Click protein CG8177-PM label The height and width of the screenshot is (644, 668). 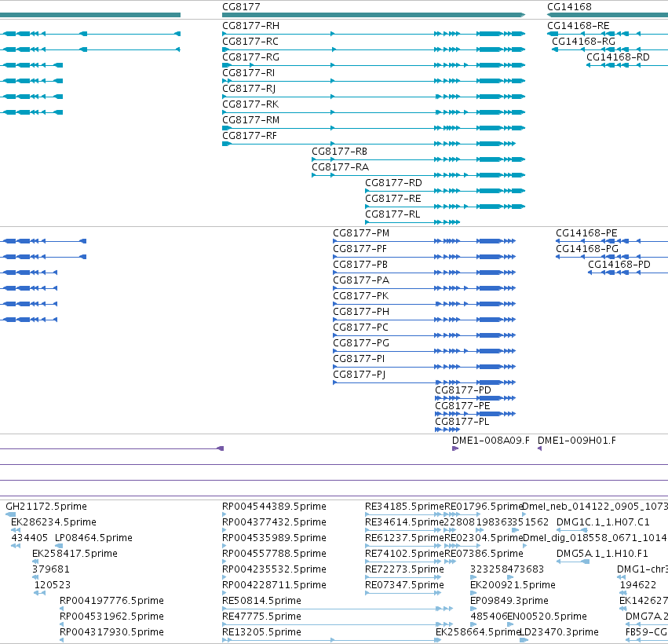(x=361, y=233)
